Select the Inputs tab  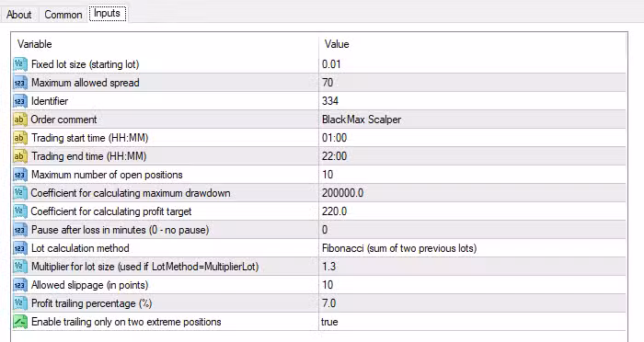click(108, 14)
